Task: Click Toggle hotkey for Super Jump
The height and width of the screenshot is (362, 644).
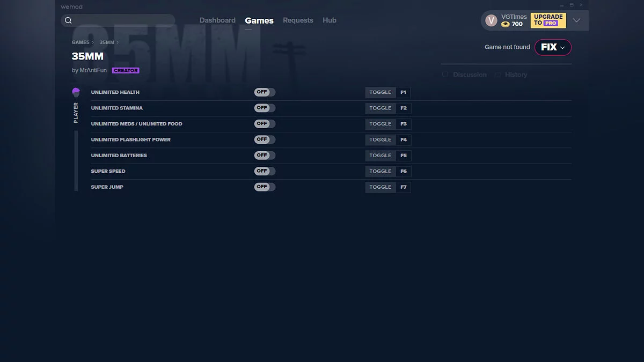Action: click(380, 187)
